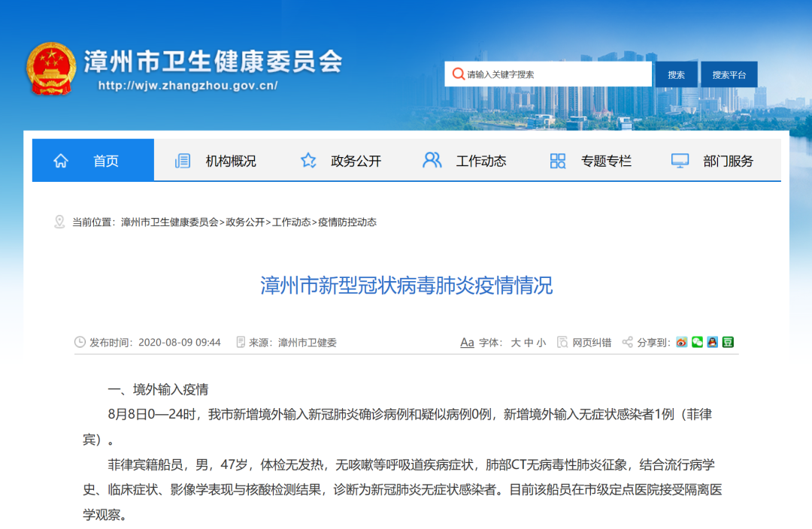Click the 搜索 button
This screenshot has height=529, width=812.
click(677, 74)
